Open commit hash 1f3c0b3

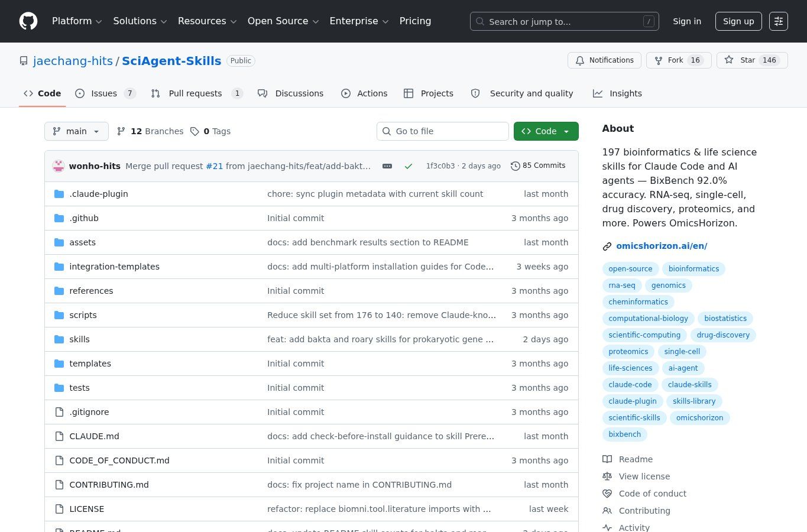tap(440, 166)
